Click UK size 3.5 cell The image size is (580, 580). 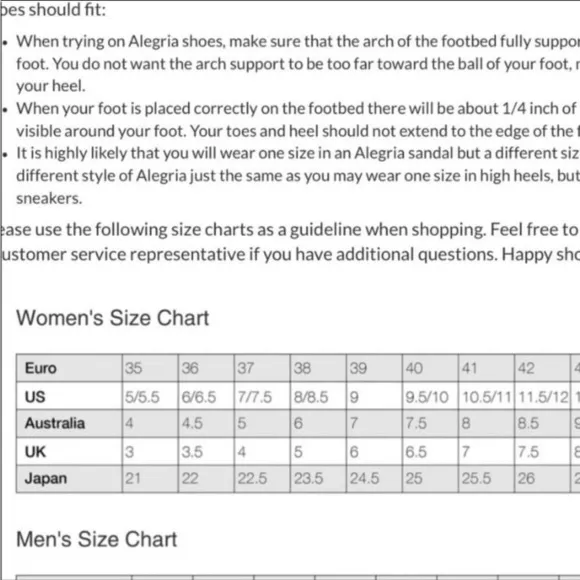point(206,452)
